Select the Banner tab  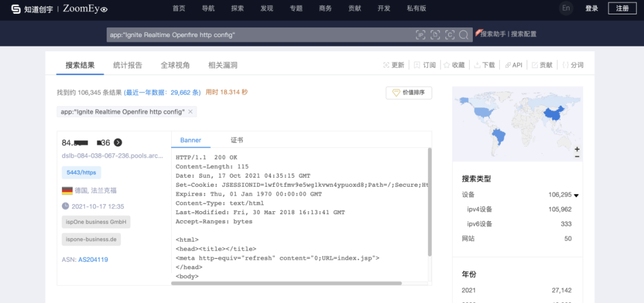tap(191, 140)
